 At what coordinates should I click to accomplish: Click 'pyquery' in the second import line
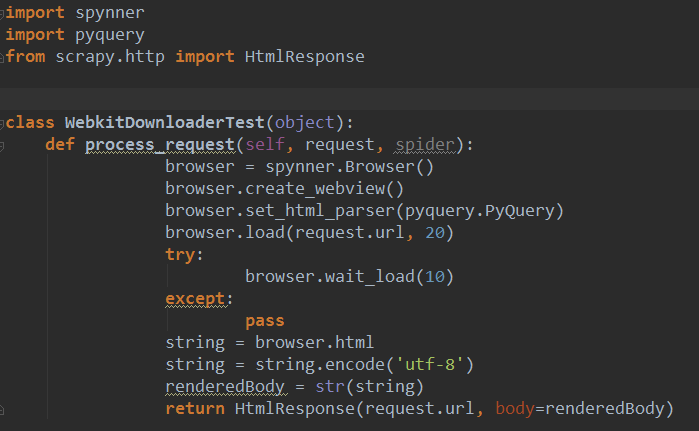click(110, 35)
